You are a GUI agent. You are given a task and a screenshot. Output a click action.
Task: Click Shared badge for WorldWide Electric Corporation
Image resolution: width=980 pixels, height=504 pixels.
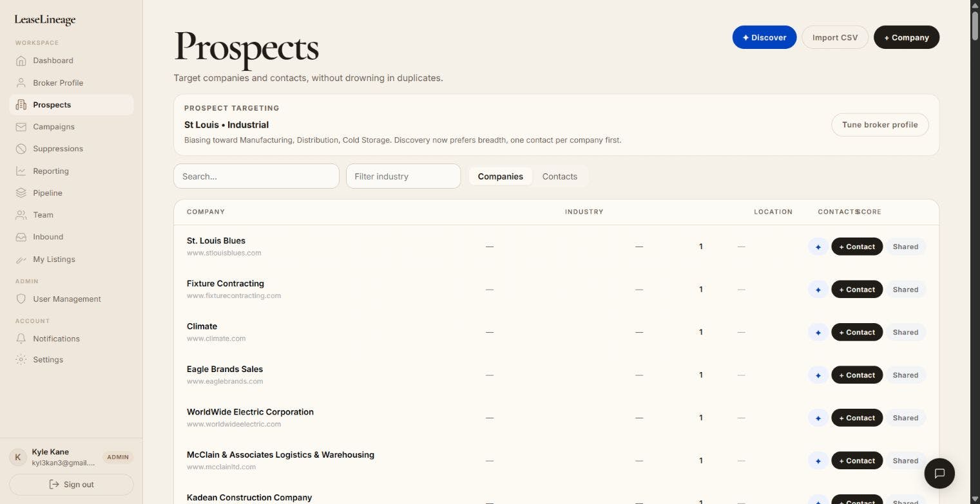[x=905, y=418]
